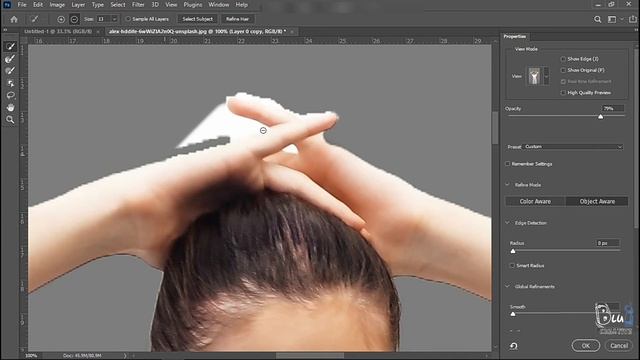Open the Type menu
Screen dimensions: 640x360
[98, 5]
